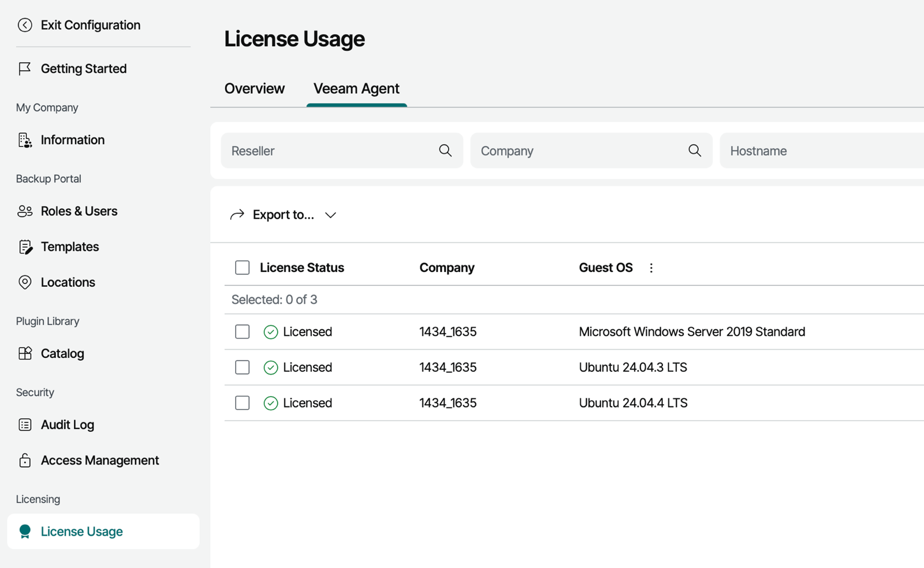Click the 'Selected: 0 of 3' text
This screenshot has height=568, width=924.
274,300
